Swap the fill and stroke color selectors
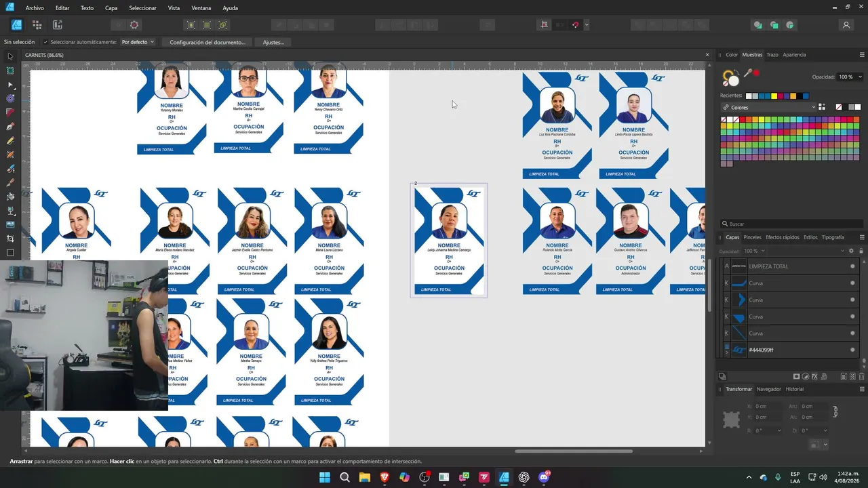868x488 pixels. pos(736,70)
